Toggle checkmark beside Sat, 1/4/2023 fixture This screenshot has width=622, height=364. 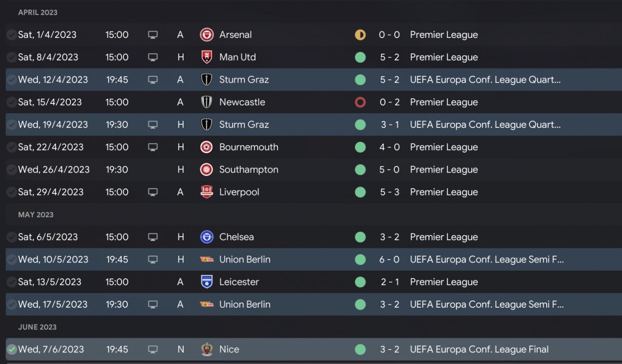12,35
